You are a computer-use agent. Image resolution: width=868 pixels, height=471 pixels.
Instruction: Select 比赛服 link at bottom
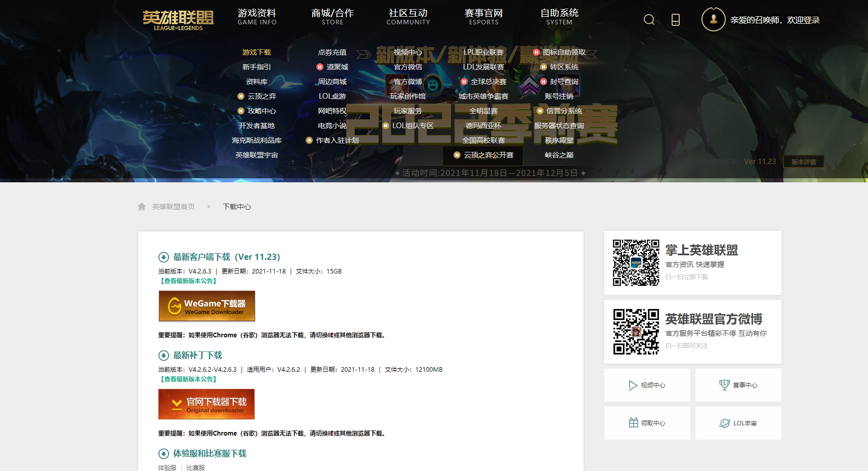pos(195,467)
